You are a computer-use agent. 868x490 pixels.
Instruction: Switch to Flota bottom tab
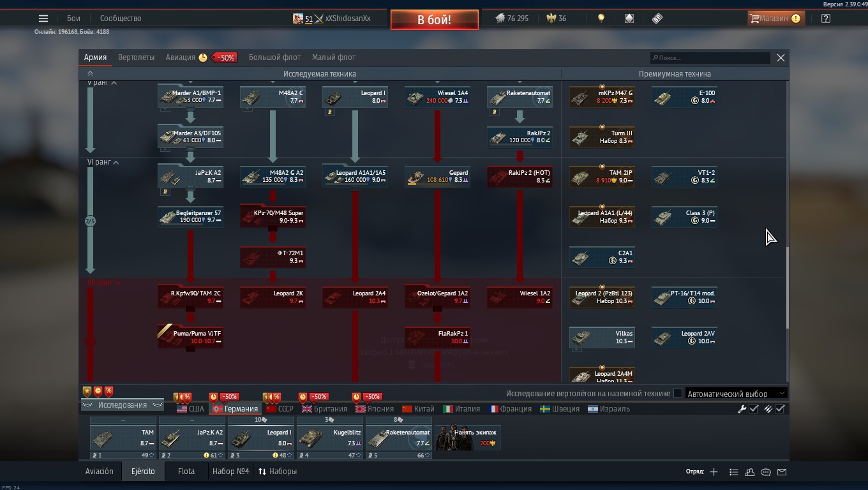pyautogui.click(x=186, y=471)
